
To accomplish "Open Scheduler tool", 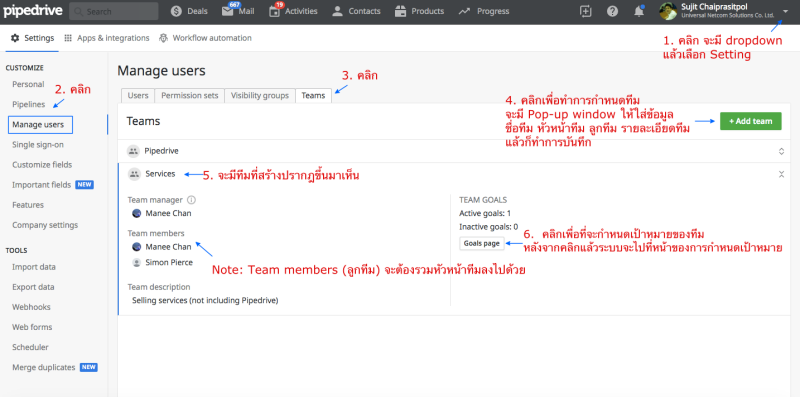I will point(30,347).
